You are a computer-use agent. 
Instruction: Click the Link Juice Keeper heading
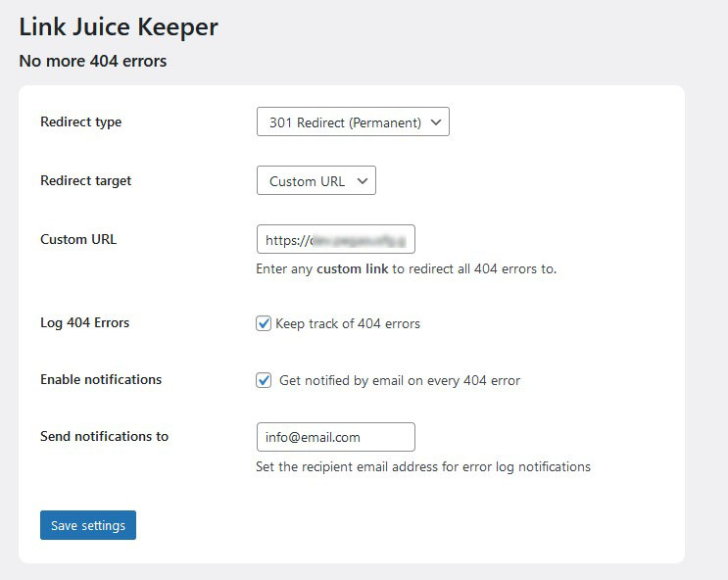[119, 26]
